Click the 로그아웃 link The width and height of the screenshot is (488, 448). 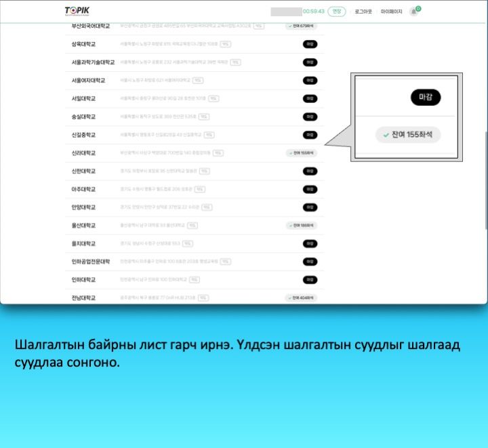point(363,12)
